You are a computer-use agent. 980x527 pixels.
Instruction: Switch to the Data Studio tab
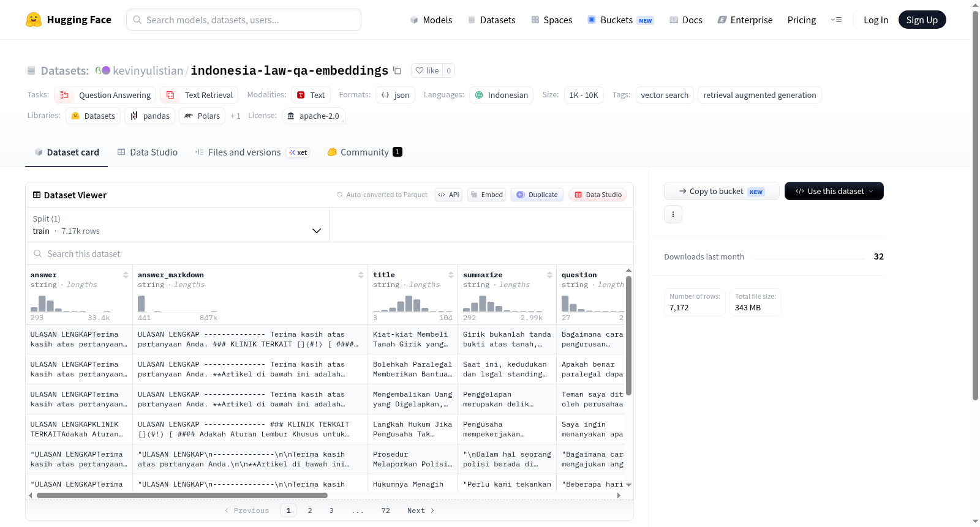click(x=148, y=152)
